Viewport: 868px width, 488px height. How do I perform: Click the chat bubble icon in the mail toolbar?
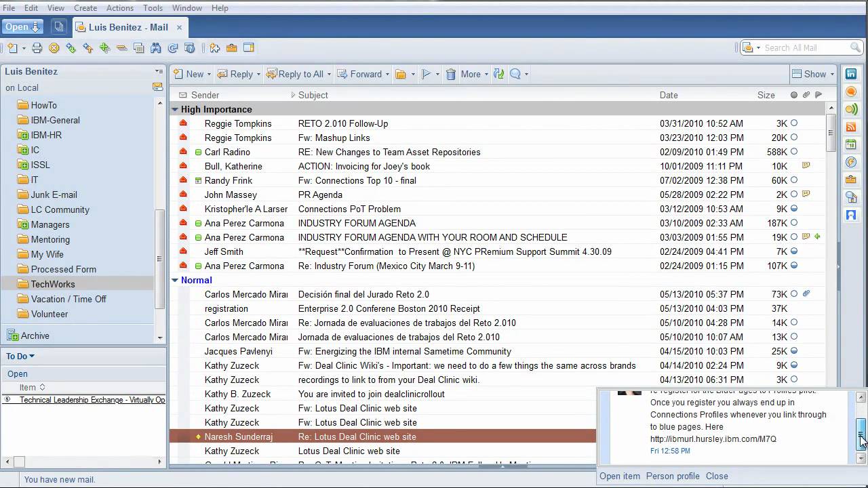515,75
